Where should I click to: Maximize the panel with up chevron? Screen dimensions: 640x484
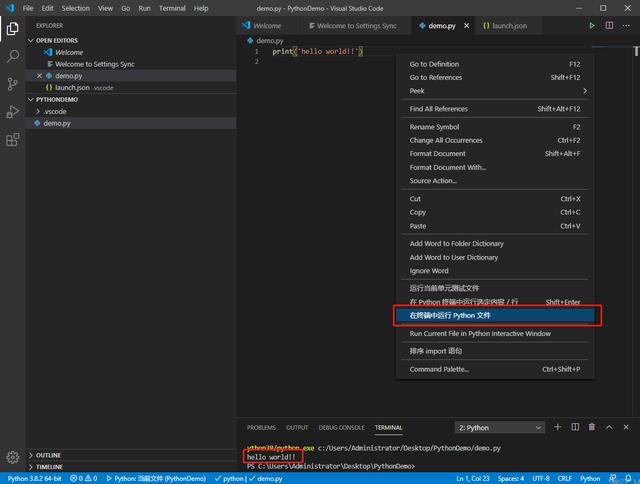coord(609,427)
